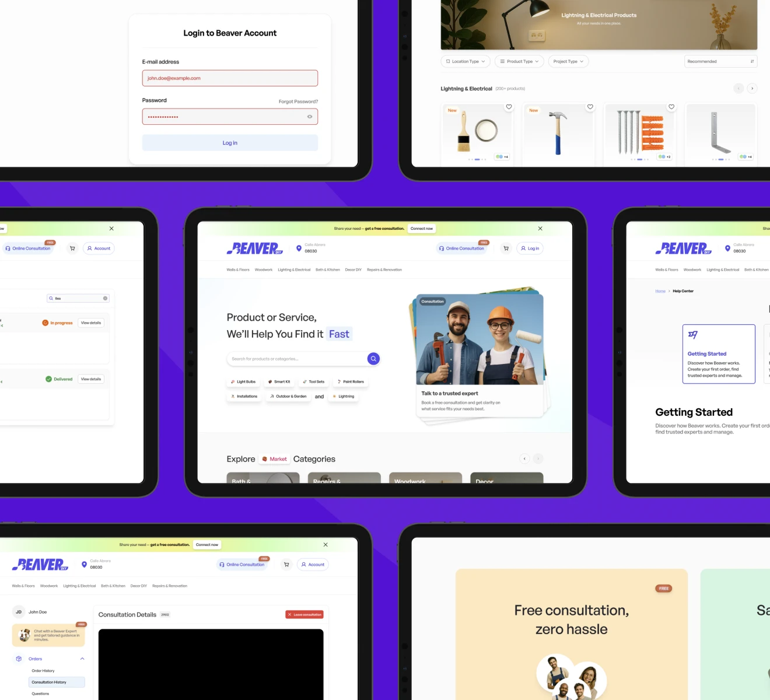Open Online Consultation on the orders list screen

pyautogui.click(x=28, y=249)
